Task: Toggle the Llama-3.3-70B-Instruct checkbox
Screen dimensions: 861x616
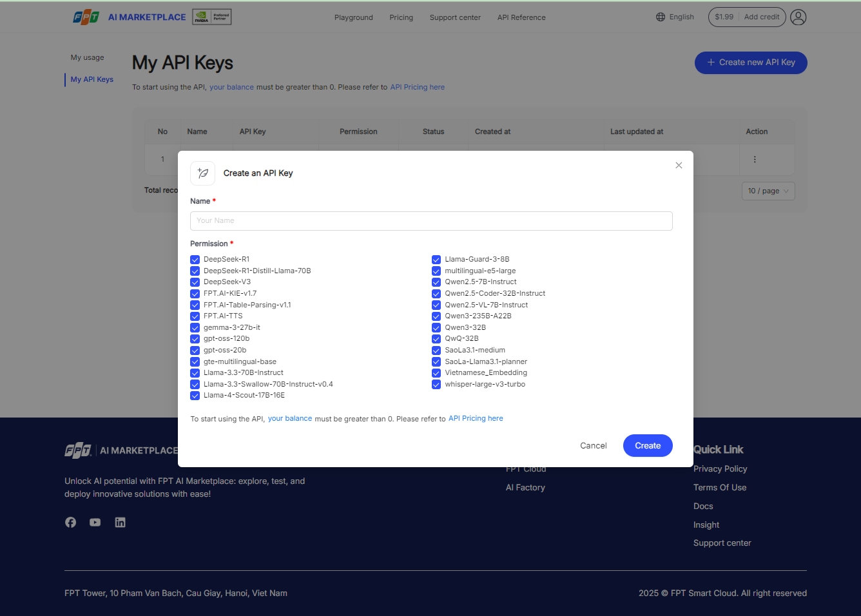Action: 195,373
